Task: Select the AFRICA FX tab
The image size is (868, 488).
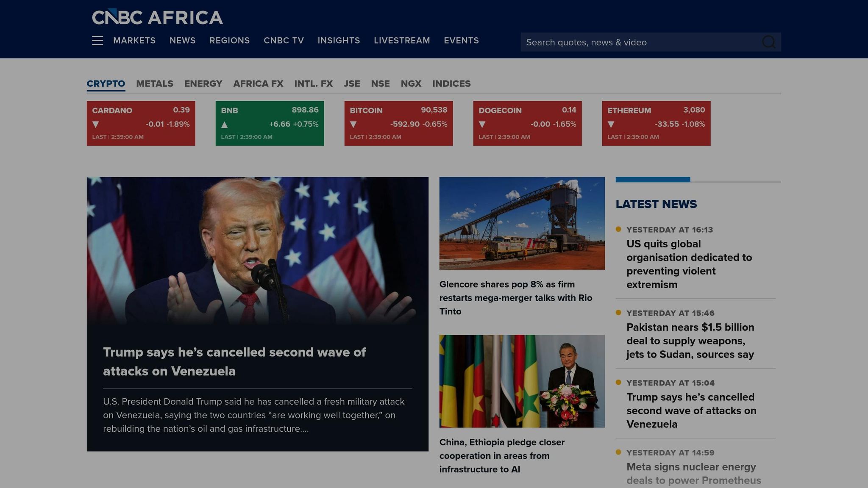Action: point(258,83)
